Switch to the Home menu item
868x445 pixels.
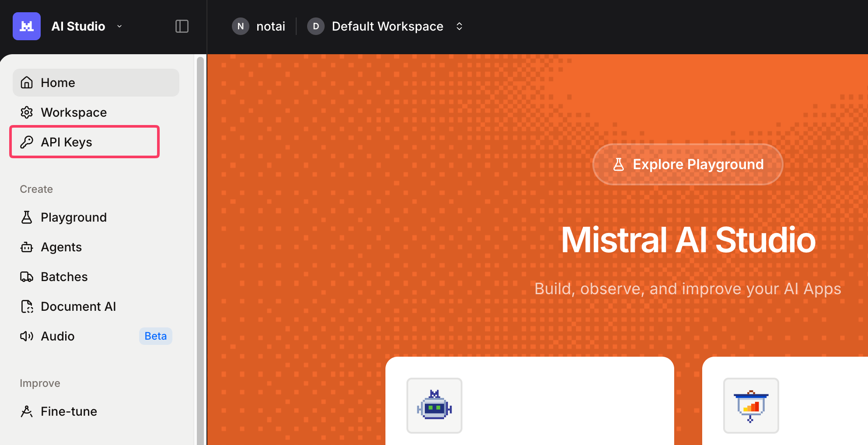[x=57, y=82]
